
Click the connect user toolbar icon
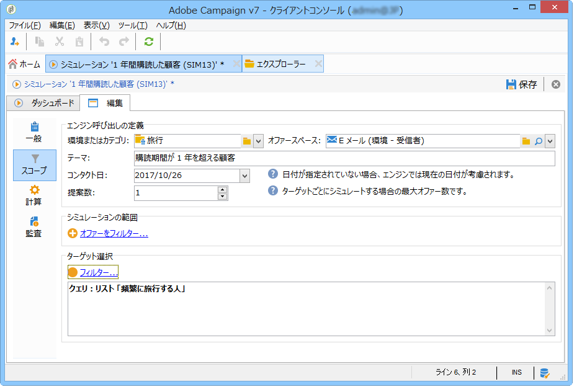coord(15,42)
